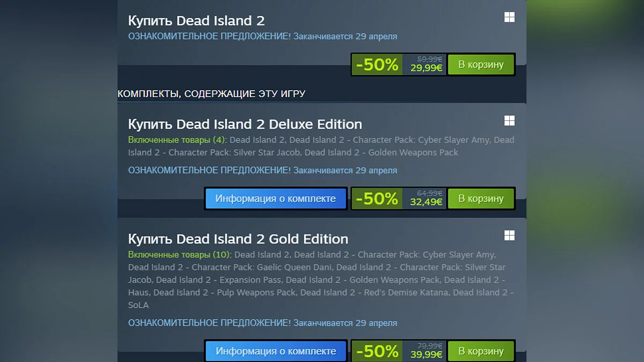Click the "Купить Dead Island 2 Deluxe Edition" heading
The height and width of the screenshot is (362, 644).
(245, 124)
